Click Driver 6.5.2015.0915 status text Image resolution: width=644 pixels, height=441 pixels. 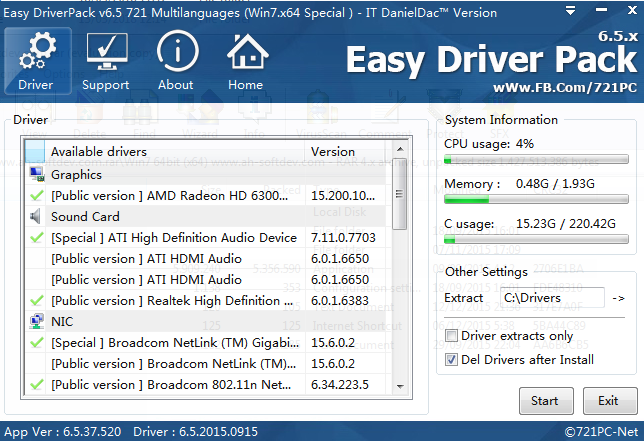(196, 432)
